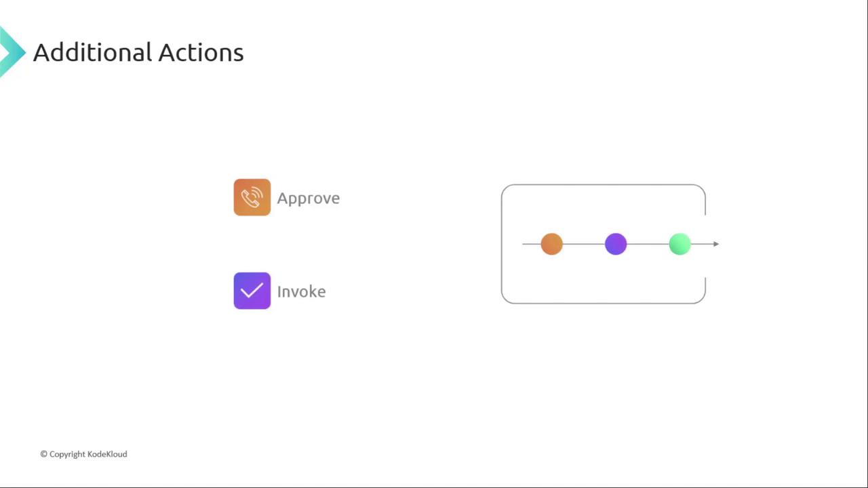Click the top border of the pipeline box
Image resolution: width=868 pixels, height=488 pixels.
pos(604,184)
